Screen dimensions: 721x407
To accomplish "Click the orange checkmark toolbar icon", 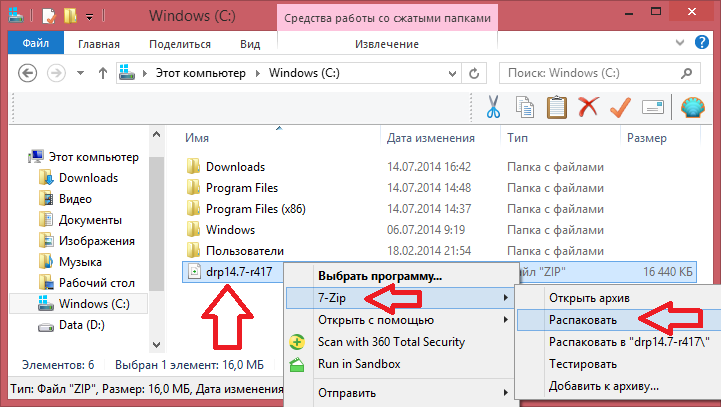I will coord(621,106).
